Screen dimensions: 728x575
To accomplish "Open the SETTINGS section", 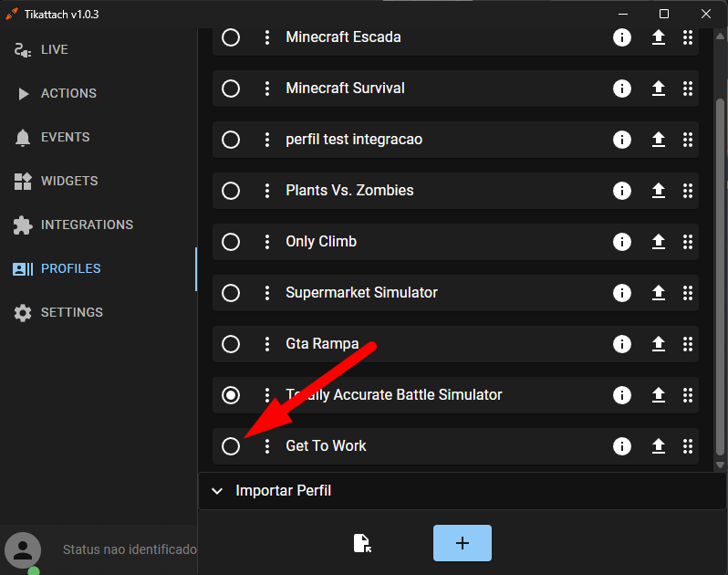I will (99, 312).
